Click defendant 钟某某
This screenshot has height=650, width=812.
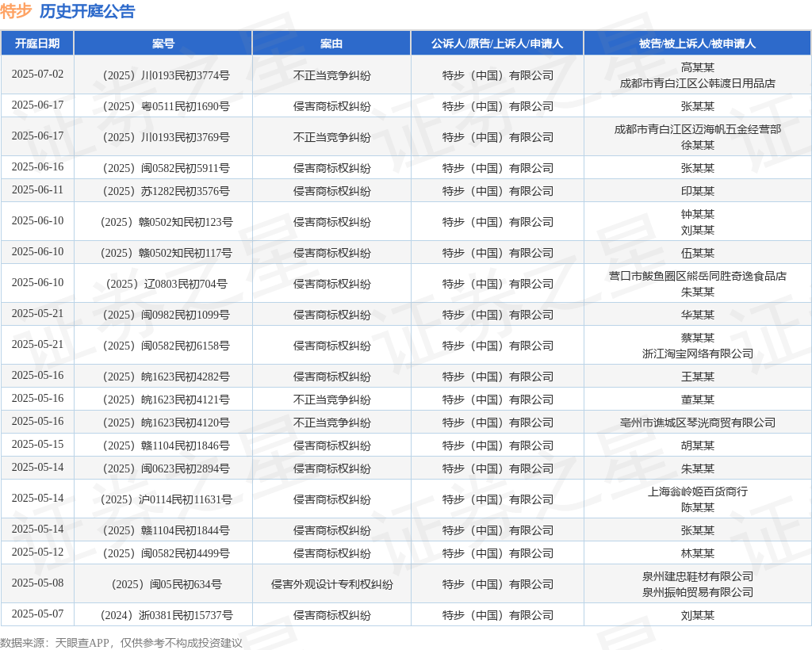click(x=698, y=214)
